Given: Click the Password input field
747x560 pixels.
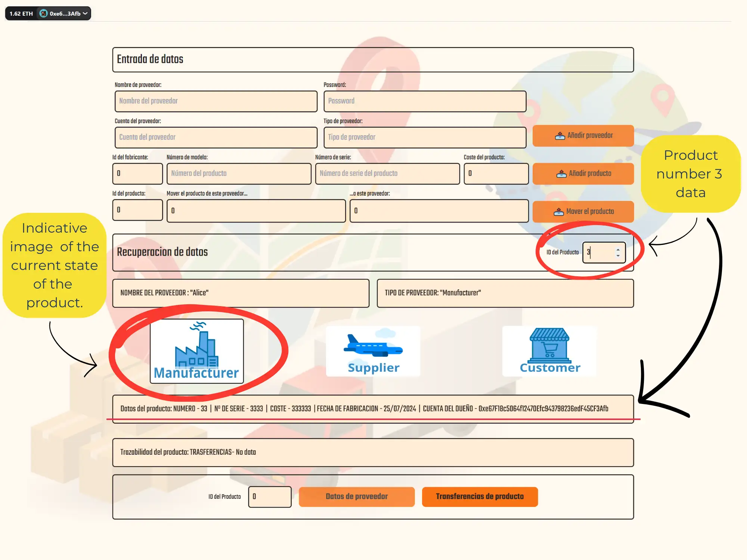Looking at the screenshot, I should pyautogui.click(x=425, y=101).
